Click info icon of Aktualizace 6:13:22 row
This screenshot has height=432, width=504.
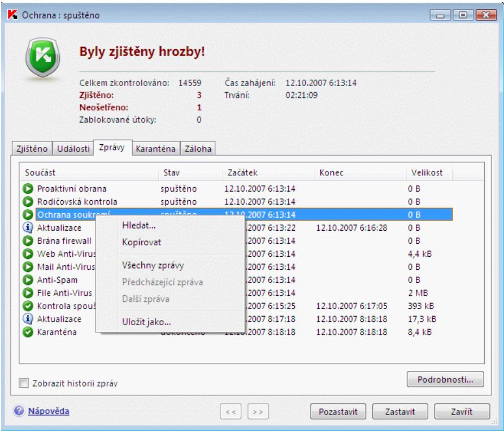click(x=28, y=228)
